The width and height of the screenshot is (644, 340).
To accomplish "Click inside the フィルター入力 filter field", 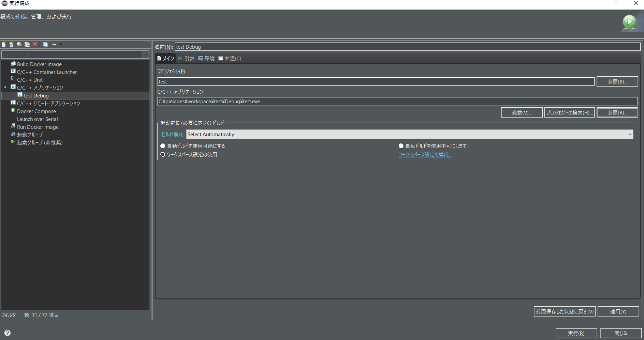I will pos(75,55).
